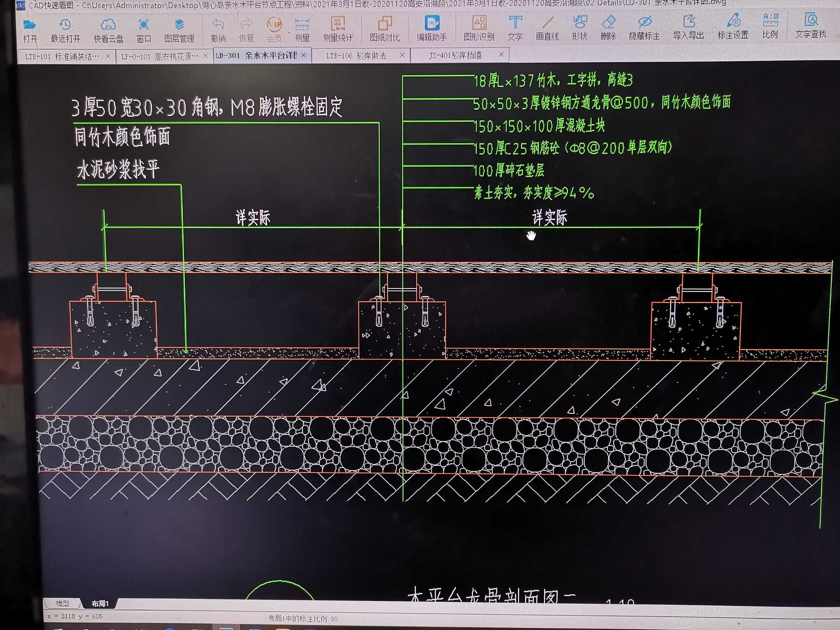Switch to the LTB-101 标准铺装结 tab
The width and height of the screenshot is (840, 630).
(x=62, y=56)
